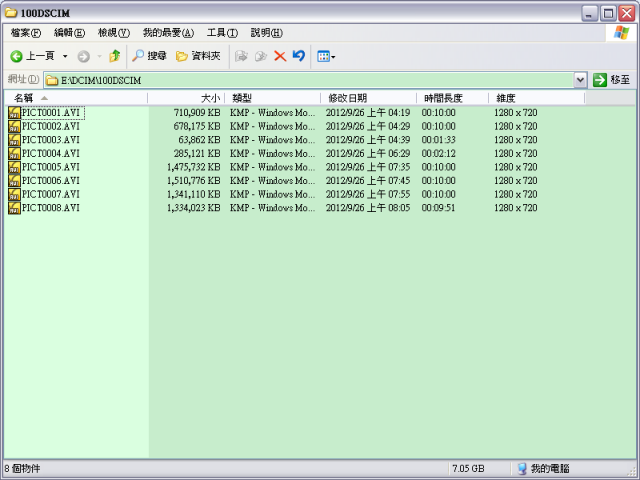Open the 工具(T) menu
The image size is (640, 480).
[x=222, y=33]
